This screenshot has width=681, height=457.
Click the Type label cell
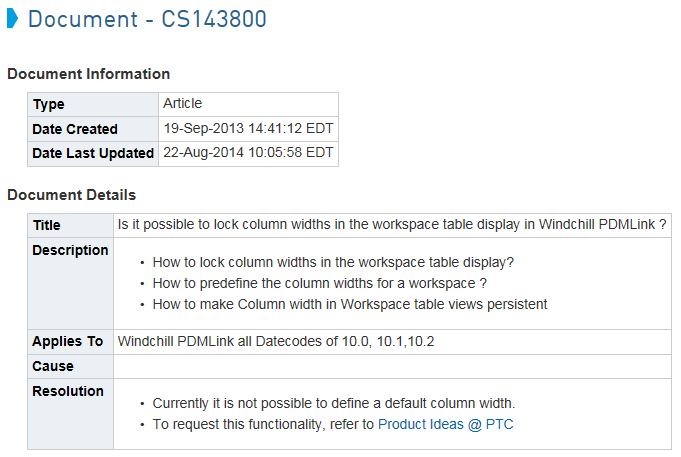point(93,104)
